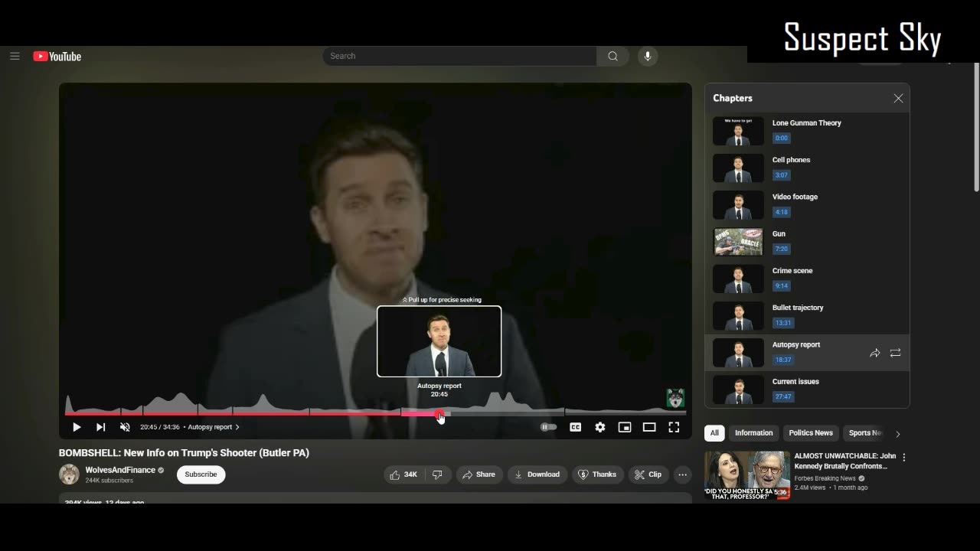Jump to the Cell phones chapter
The height and width of the screenshot is (551, 980).
(x=807, y=168)
